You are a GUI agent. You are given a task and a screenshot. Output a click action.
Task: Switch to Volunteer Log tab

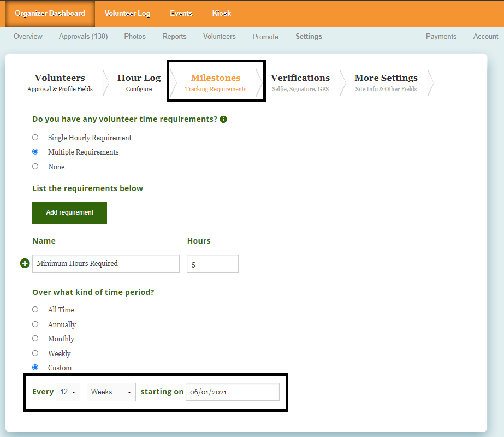pyautogui.click(x=127, y=14)
